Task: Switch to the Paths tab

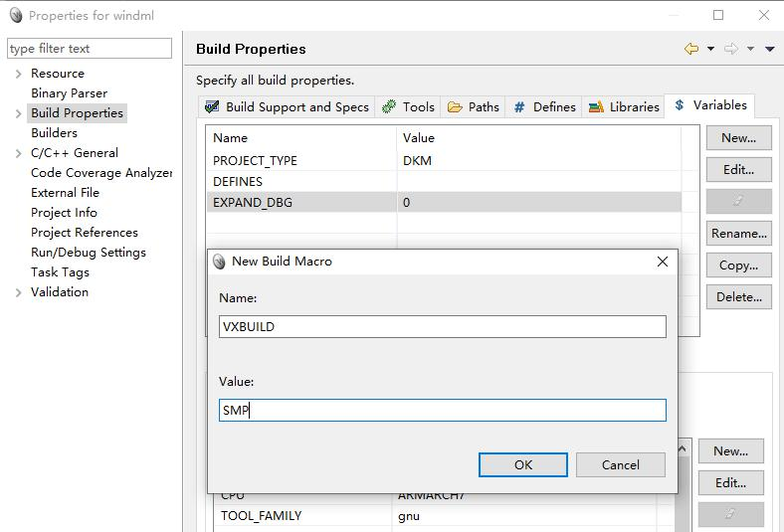Action: coord(473,107)
